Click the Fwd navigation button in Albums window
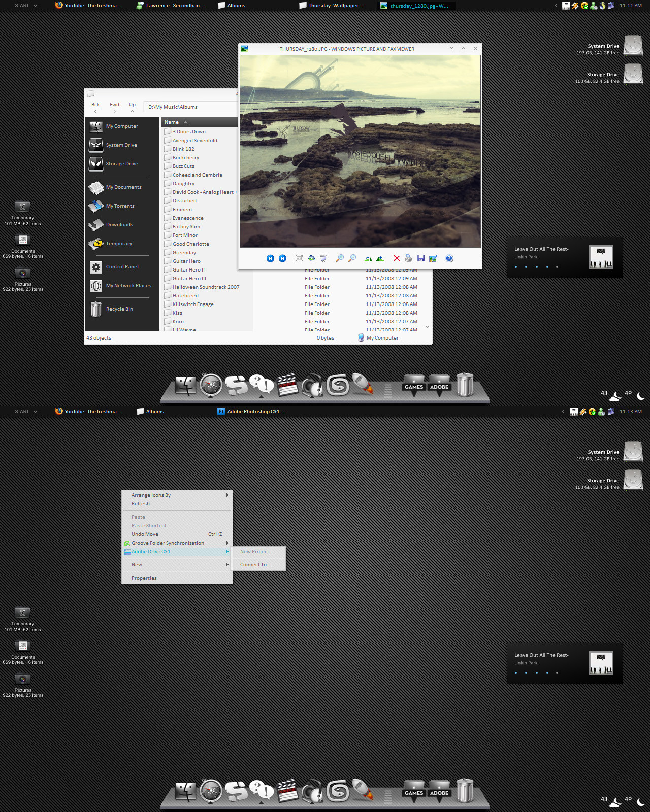The width and height of the screenshot is (650, 812). [115, 107]
